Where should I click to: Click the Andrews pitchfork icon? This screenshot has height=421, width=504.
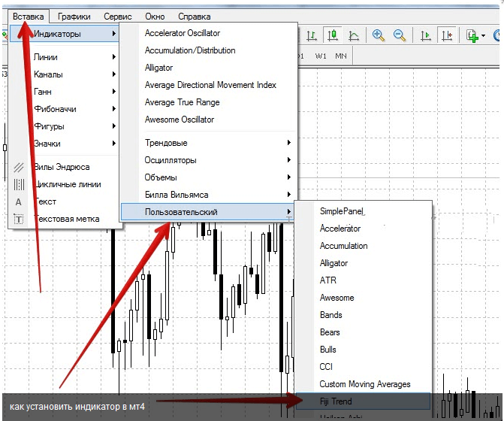[x=20, y=168]
